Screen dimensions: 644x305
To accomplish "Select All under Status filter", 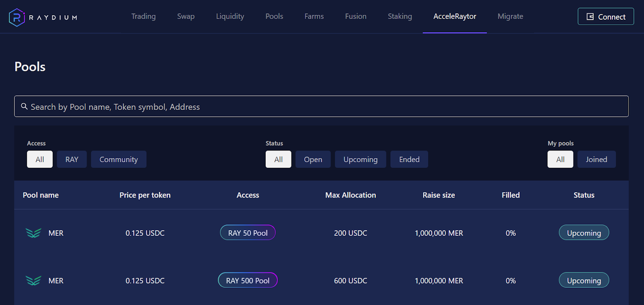I will (279, 159).
